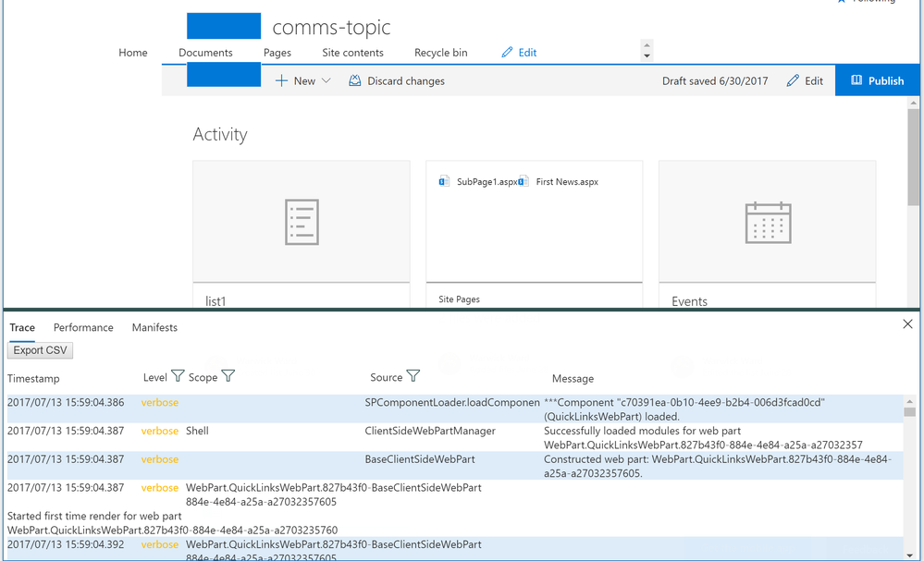Open the Home navigation link
This screenshot has height=561, width=924.
click(x=132, y=53)
